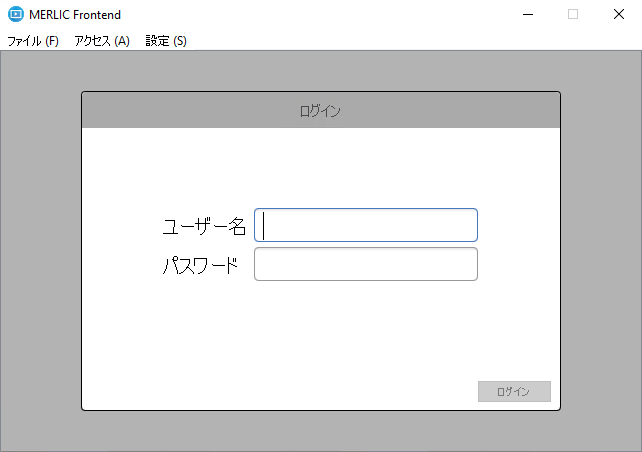Viewport: 642px width, 452px height.
Task: Click the ログイン header bar of the panel
Action: click(x=320, y=111)
